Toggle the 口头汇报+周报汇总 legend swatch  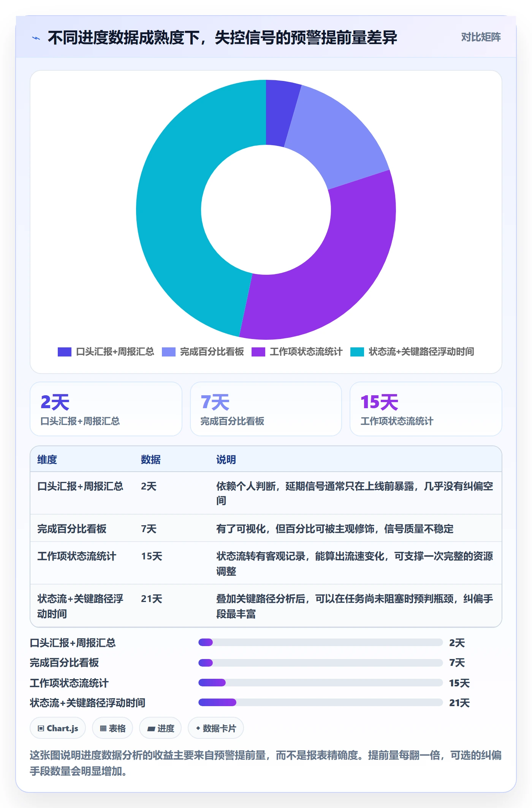[65, 352]
